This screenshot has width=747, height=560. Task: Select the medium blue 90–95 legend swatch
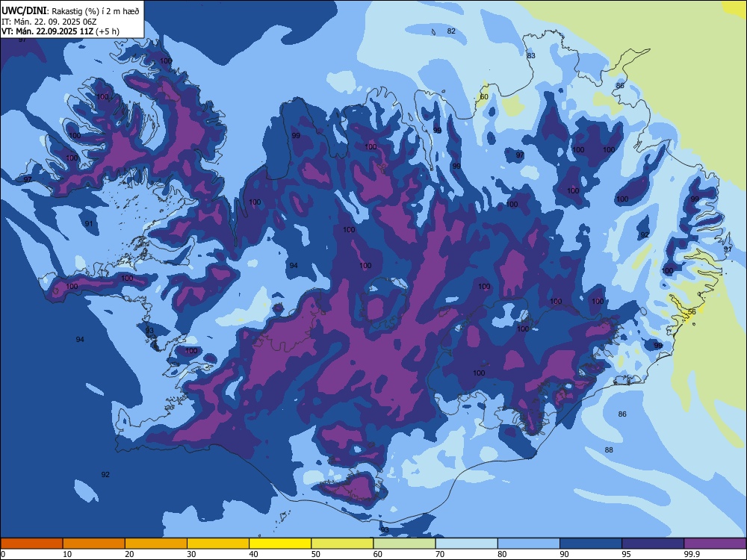(x=591, y=544)
